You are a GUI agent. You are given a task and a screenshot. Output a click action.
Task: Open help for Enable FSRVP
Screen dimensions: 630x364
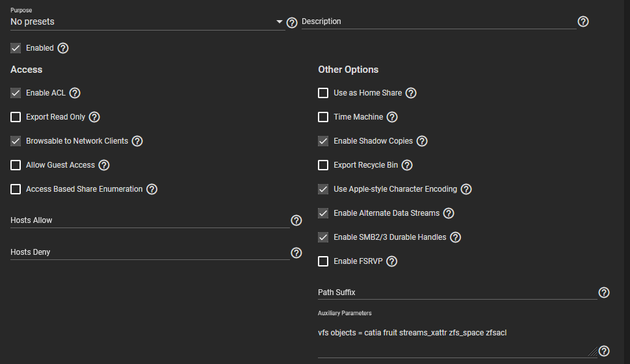tap(392, 261)
